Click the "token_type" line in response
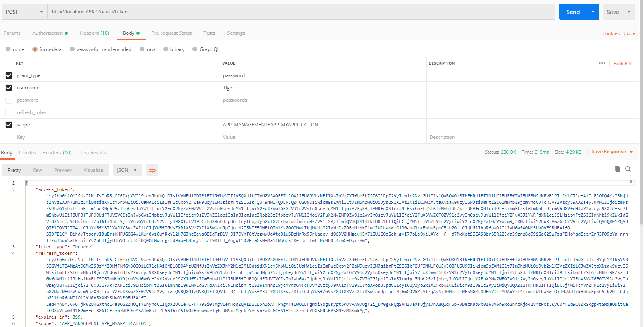This screenshot has height=327, width=644. [66, 247]
